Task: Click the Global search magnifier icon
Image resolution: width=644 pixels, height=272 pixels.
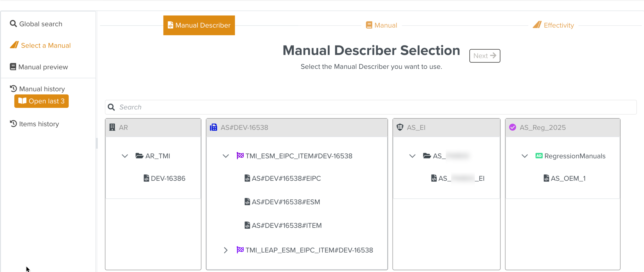Action: (13, 24)
